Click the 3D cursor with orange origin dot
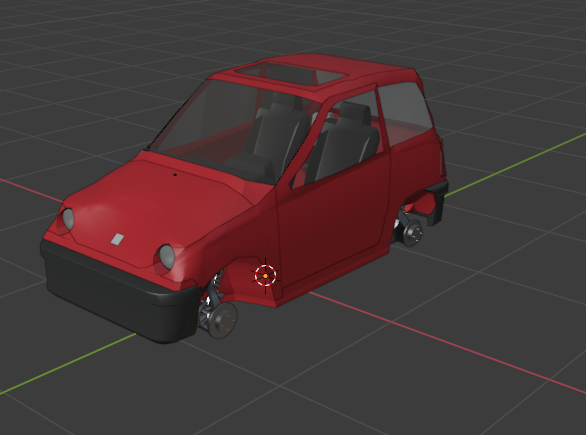 tap(265, 275)
